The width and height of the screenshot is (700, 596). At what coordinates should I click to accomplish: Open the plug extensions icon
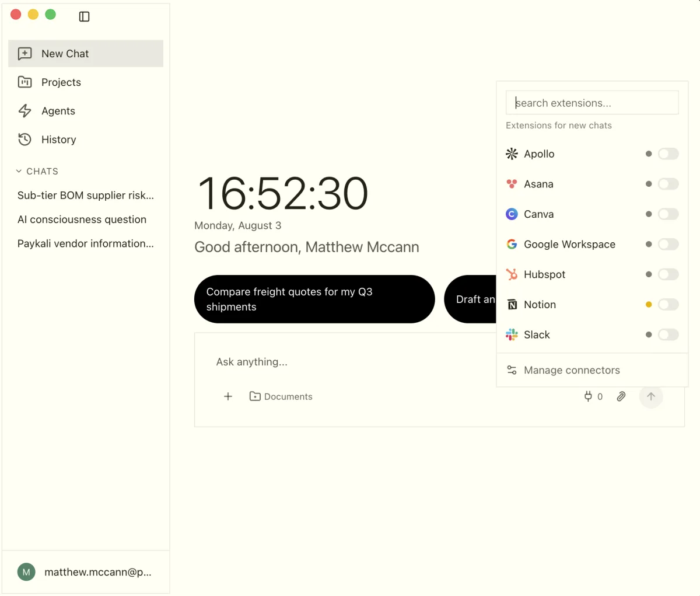(588, 396)
